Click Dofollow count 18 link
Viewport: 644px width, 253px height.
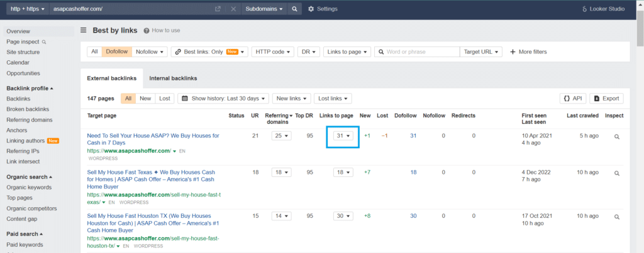coord(413,172)
